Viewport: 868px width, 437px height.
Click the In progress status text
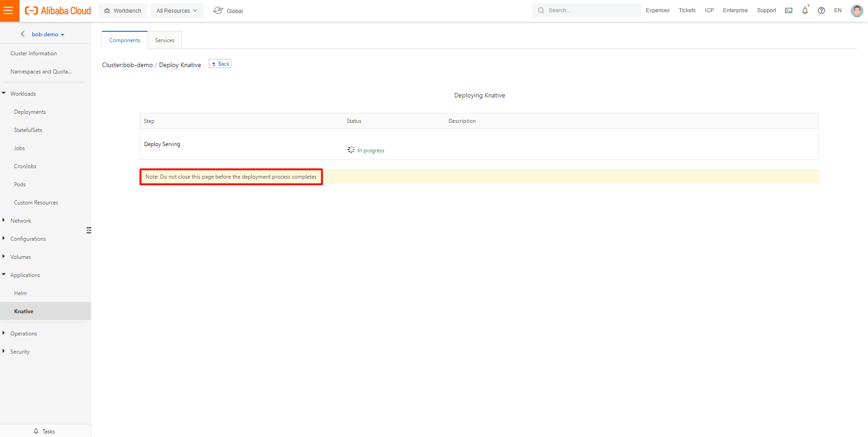coord(371,151)
